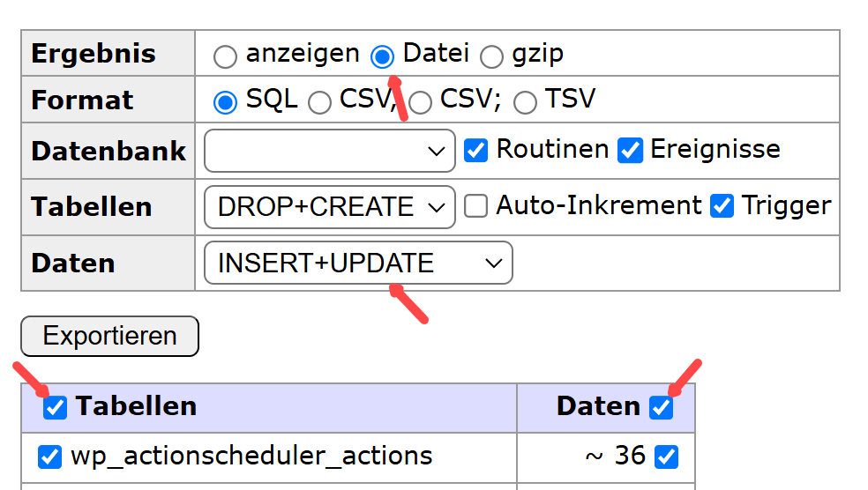The image size is (868, 490).
Task: Uncheck the Ereignisse checkbox
Action: point(630,151)
